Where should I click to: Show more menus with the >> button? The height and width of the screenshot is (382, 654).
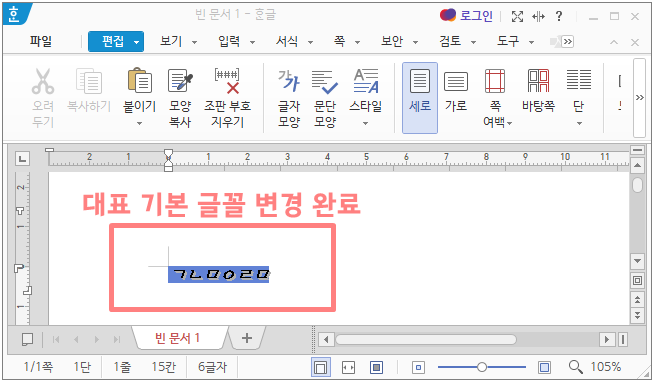coord(567,41)
